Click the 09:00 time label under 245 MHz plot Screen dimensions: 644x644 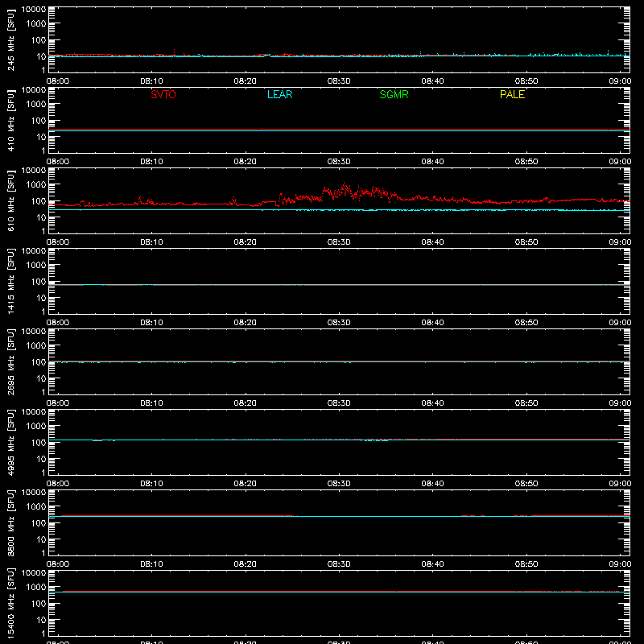click(x=620, y=81)
